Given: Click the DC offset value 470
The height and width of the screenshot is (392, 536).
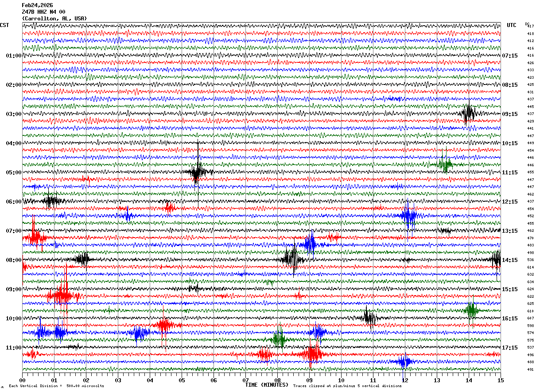Looking at the screenshot, I should (530, 238).
